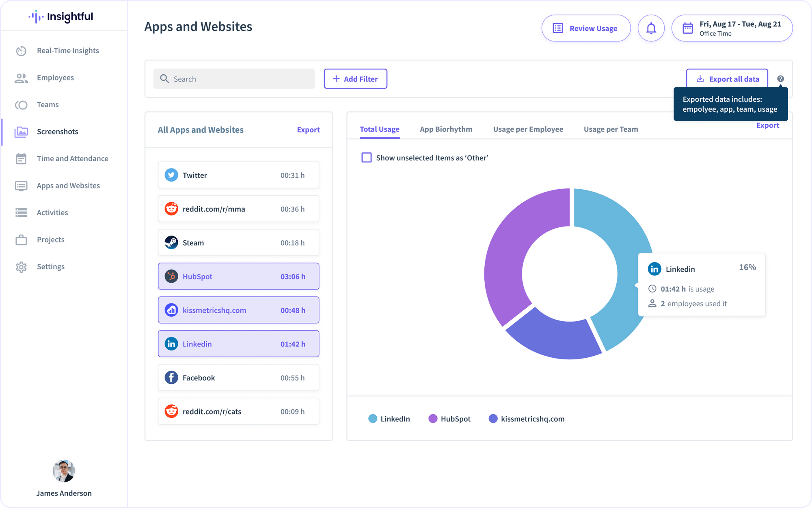Screen dimensions: 812x508
Task: Select the LinkedIn legend color dot
Action: [372, 419]
